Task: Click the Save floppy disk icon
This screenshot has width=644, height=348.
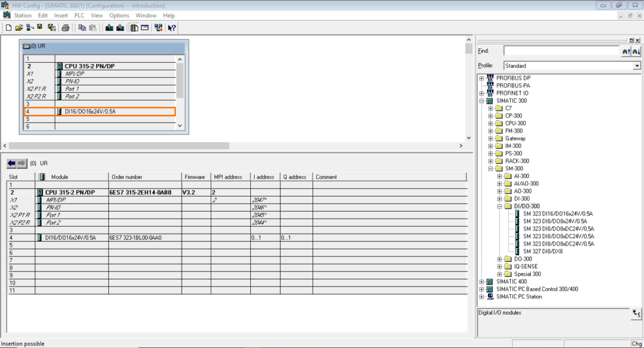Action: [40, 28]
